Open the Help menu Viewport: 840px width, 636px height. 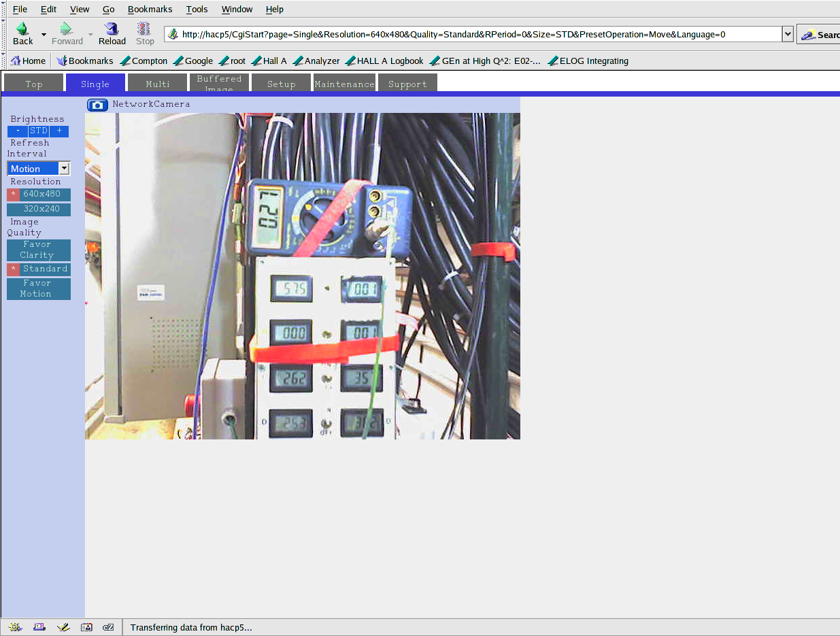[275, 9]
